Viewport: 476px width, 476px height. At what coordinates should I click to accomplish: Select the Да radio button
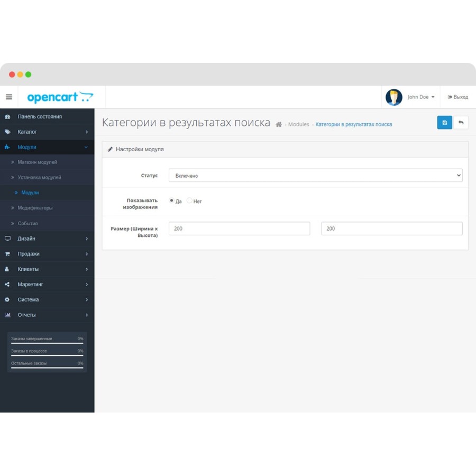(x=171, y=200)
